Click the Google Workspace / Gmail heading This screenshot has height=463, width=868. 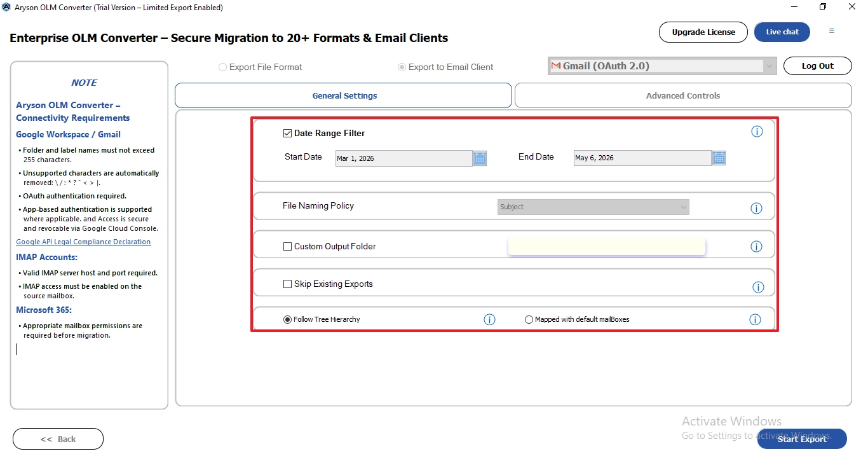click(68, 134)
